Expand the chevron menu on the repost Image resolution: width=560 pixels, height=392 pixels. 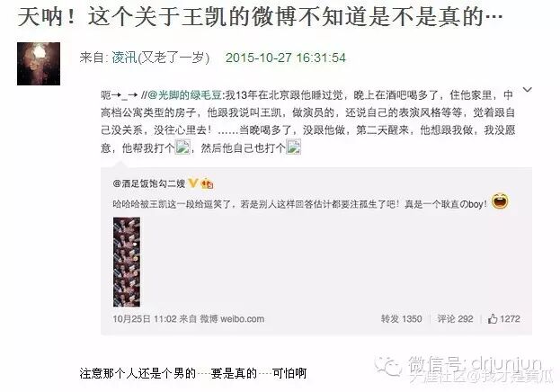(527, 90)
